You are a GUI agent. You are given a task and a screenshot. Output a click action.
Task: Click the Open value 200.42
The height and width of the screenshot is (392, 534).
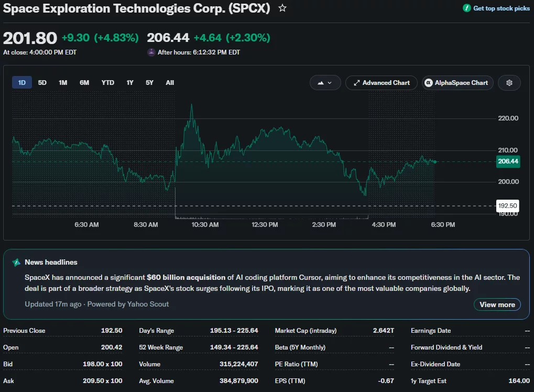click(112, 347)
